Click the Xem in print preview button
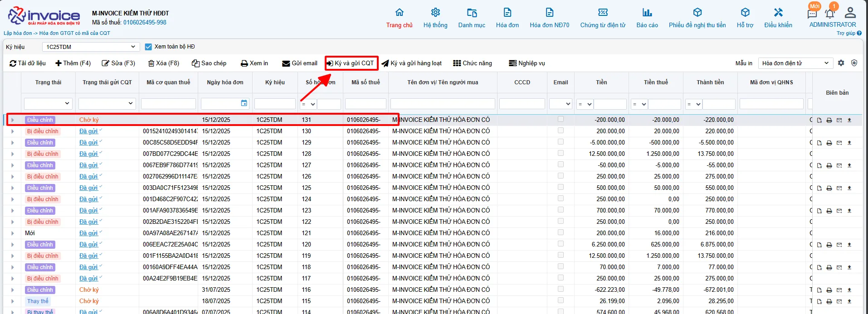 click(x=254, y=63)
